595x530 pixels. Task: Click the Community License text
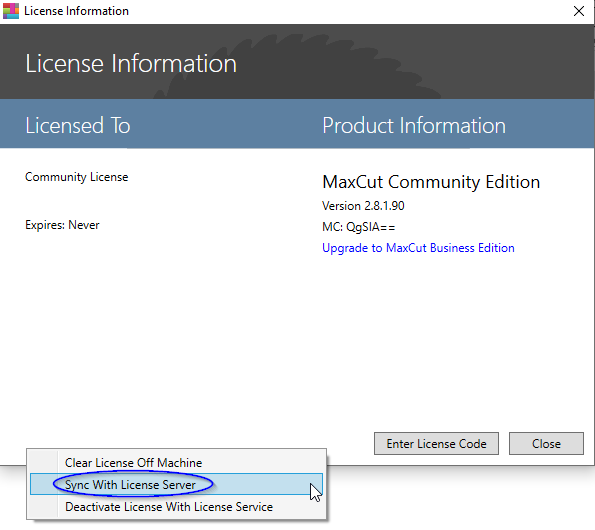(77, 177)
